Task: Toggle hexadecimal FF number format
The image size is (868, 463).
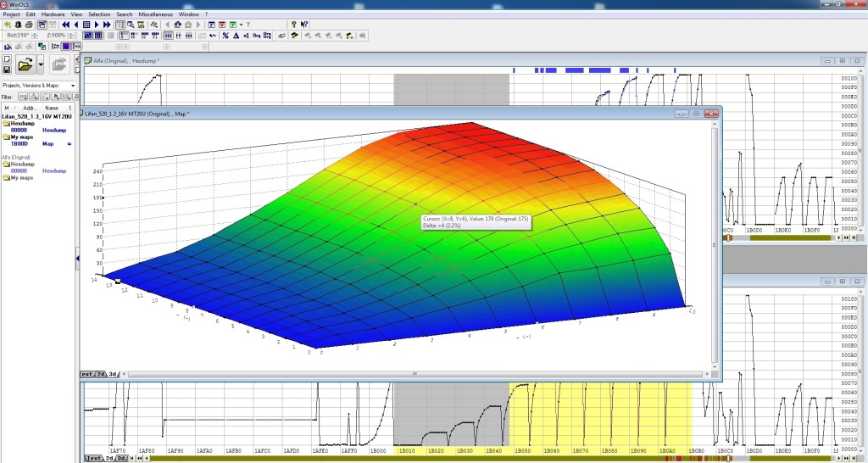Action: coord(178,36)
